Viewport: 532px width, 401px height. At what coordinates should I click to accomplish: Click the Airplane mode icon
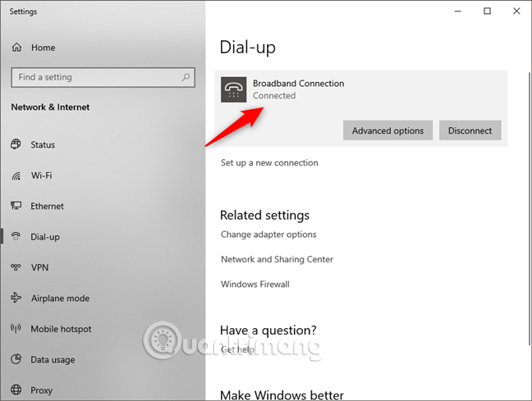pos(16,298)
